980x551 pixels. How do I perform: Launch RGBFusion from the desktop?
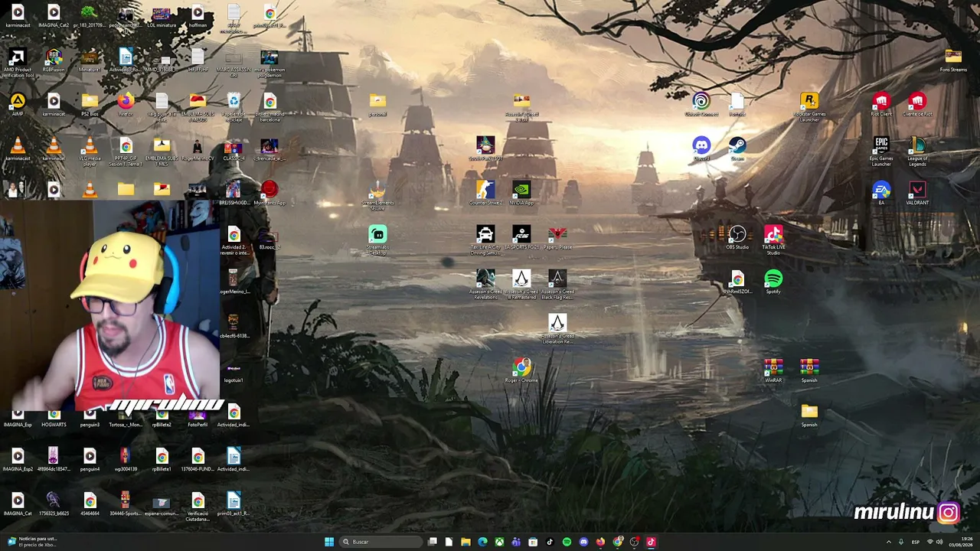pos(54,61)
